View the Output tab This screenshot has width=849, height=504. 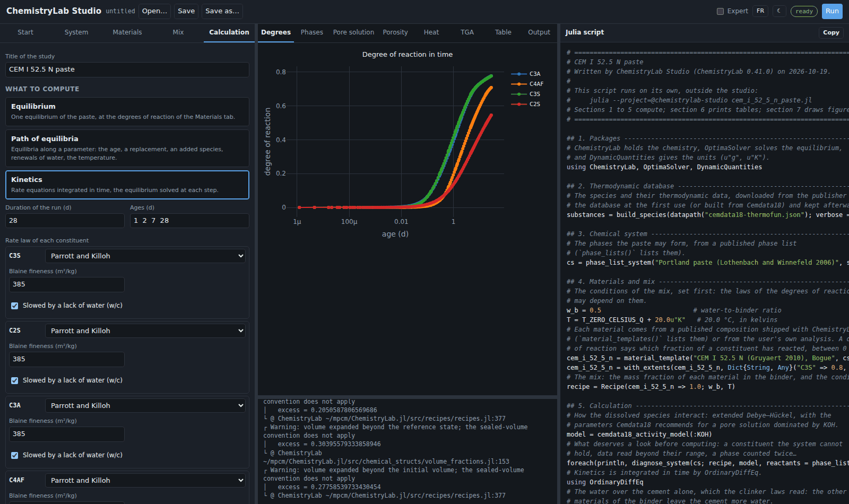tap(539, 32)
